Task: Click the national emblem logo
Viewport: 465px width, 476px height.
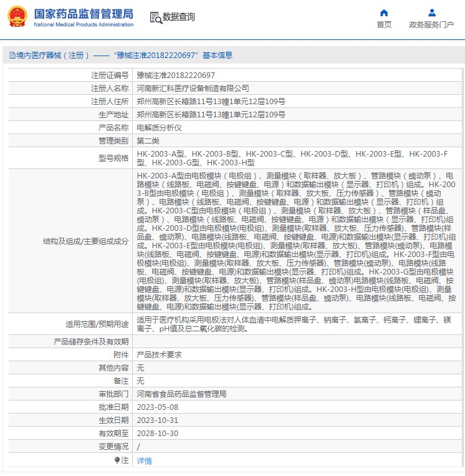Action: (17, 17)
